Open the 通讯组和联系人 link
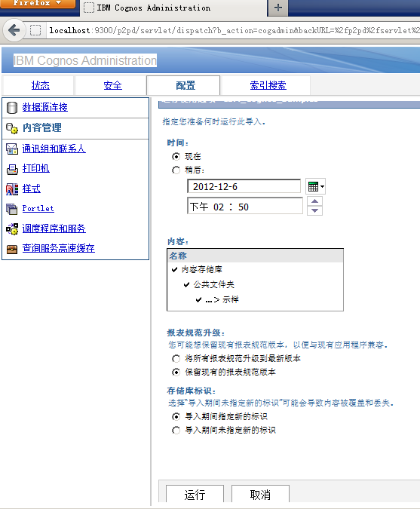This screenshot has height=509, width=420. (54, 149)
